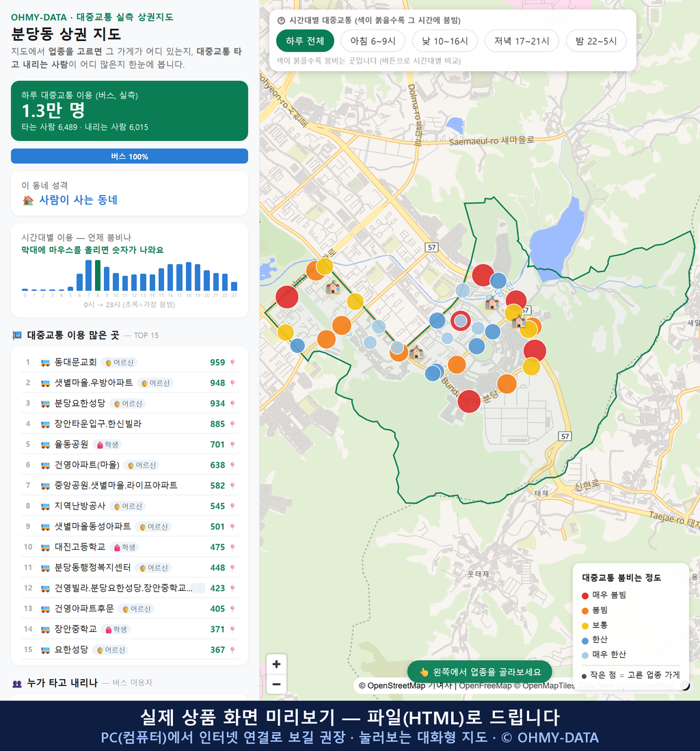Click the pin icon on 장안타운입구.한신빌라 row
Viewport: 700px width, 751px height.
click(232, 424)
